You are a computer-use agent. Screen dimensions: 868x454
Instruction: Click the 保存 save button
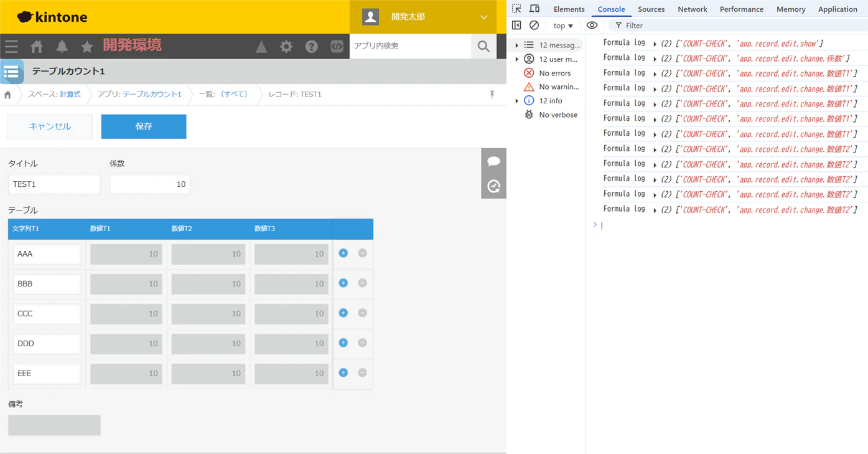144,126
